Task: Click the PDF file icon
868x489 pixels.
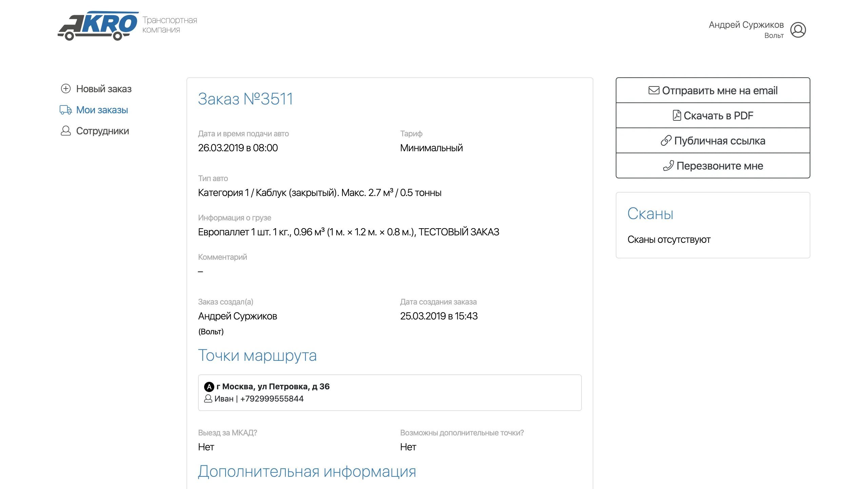Action: coord(677,115)
